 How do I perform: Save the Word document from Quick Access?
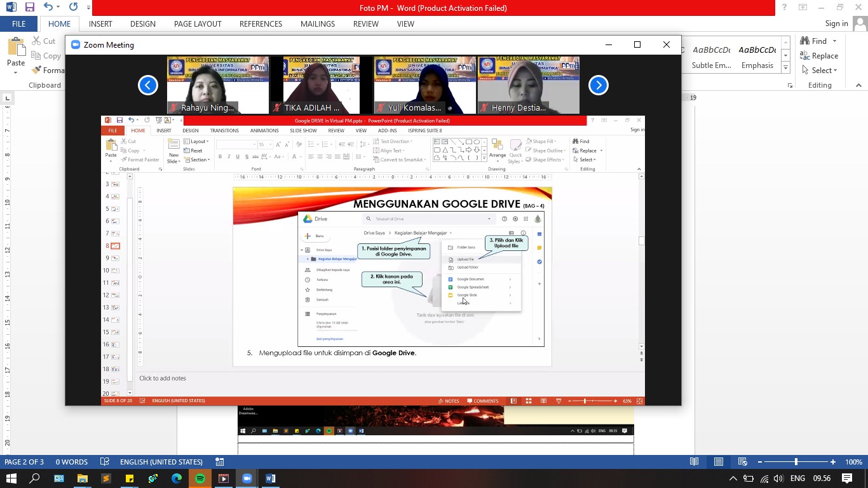29,8
